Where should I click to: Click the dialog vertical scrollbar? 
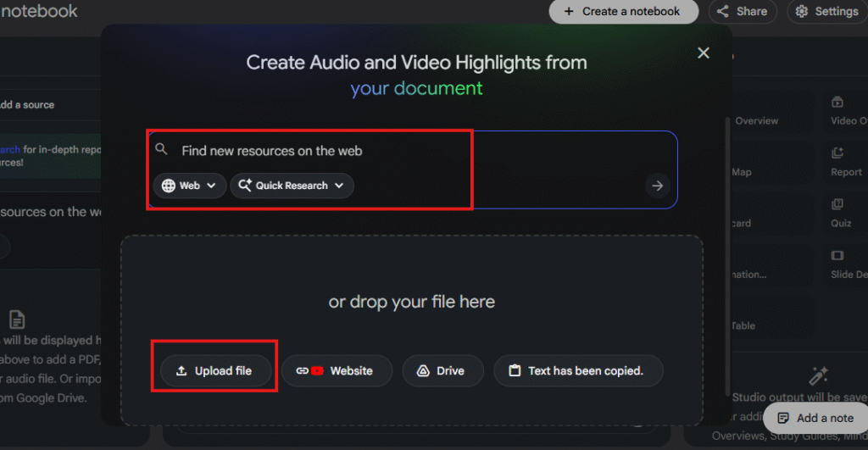[727, 256]
